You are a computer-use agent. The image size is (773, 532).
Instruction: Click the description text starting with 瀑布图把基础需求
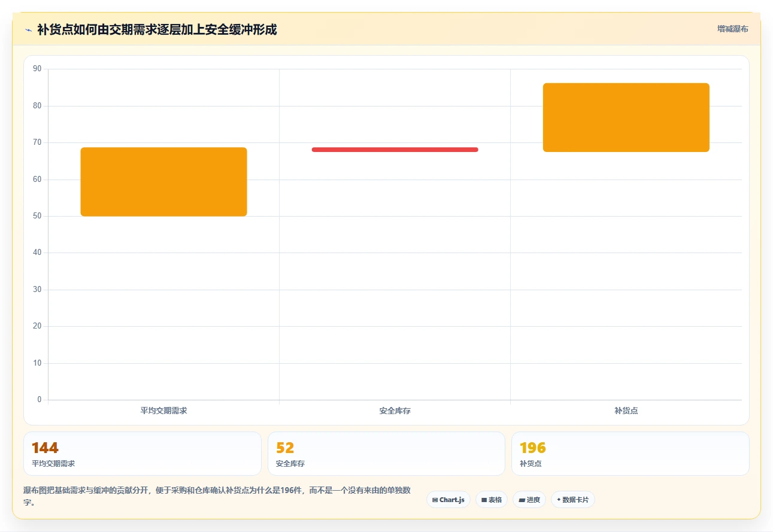coord(217,497)
